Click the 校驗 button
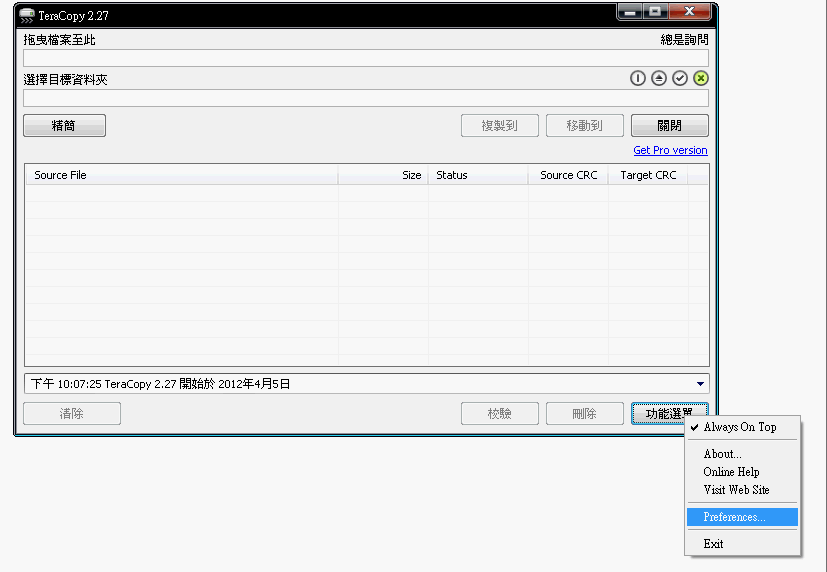The image size is (827, 572). [x=499, y=413]
